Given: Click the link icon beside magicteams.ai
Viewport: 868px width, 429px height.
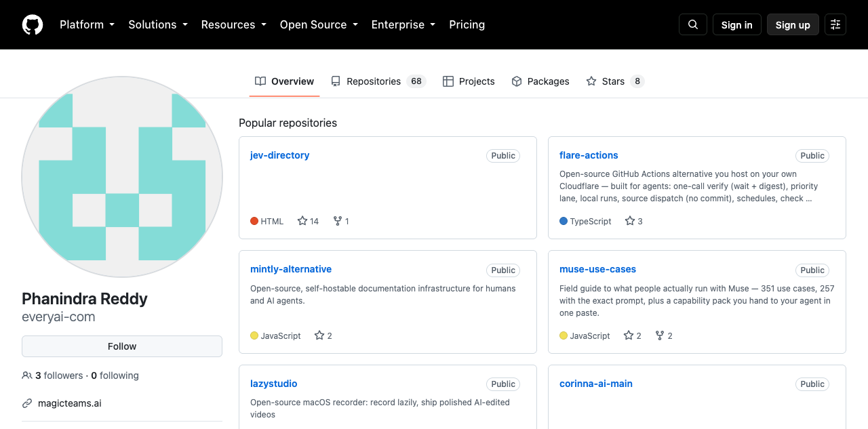Looking at the screenshot, I should coord(27,403).
